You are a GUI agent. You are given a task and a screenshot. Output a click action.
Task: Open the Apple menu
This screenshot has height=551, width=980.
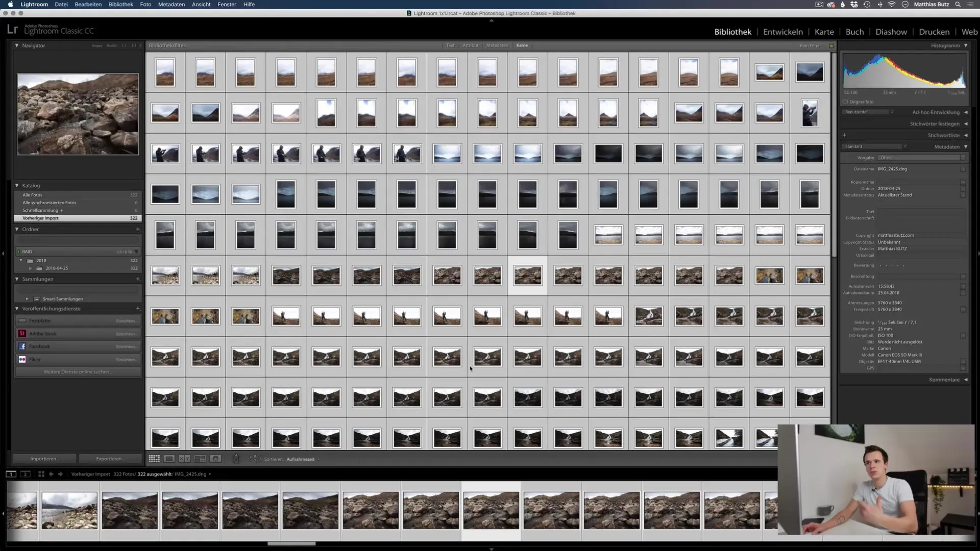click(x=10, y=4)
